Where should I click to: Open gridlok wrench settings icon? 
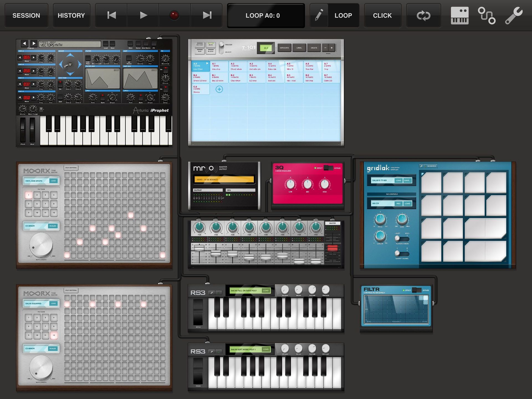(x=421, y=166)
